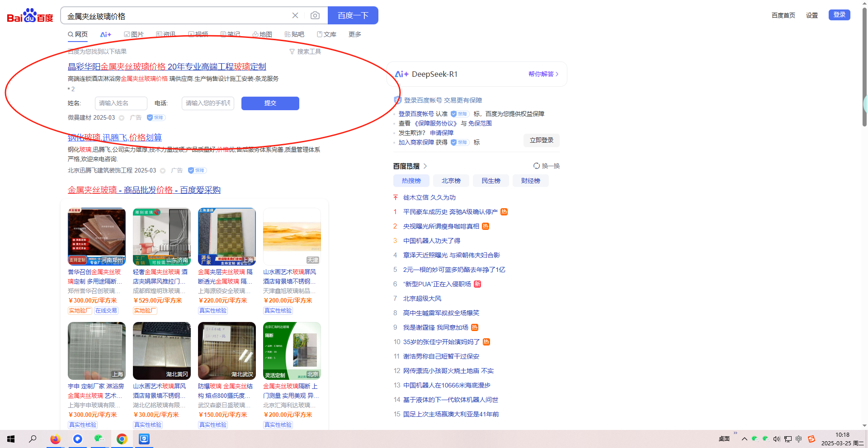
Task: Click the 登录 button at top right
Action: [840, 15]
